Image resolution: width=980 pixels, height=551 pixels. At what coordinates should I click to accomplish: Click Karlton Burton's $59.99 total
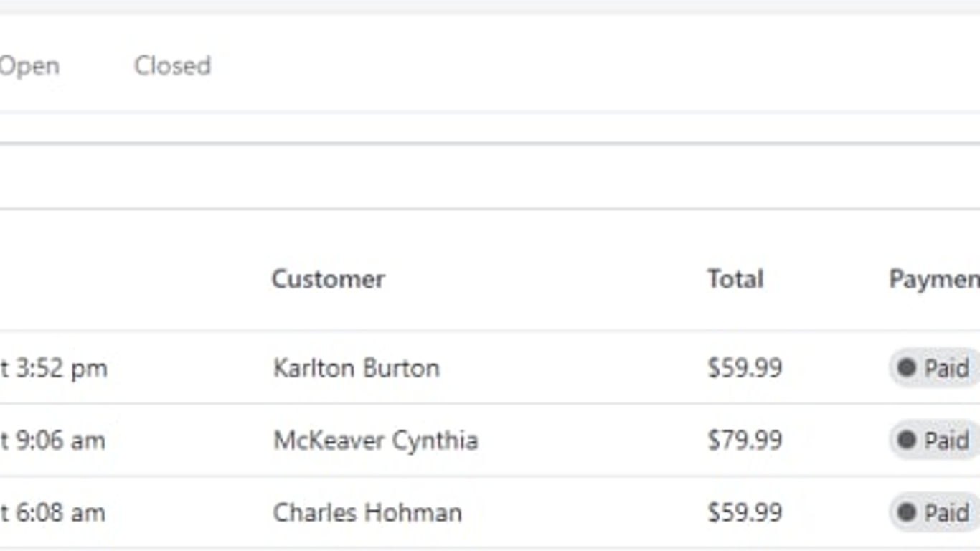pos(744,368)
